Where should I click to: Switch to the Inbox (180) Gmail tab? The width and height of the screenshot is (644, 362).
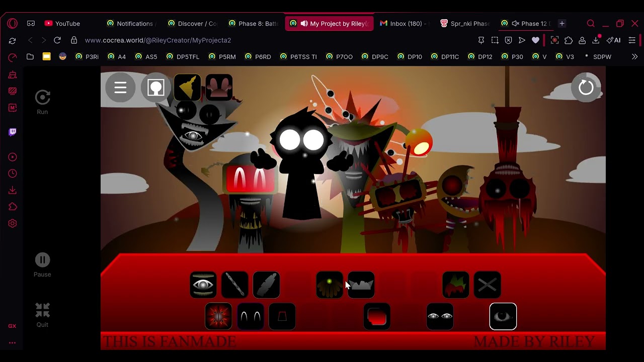(405, 24)
